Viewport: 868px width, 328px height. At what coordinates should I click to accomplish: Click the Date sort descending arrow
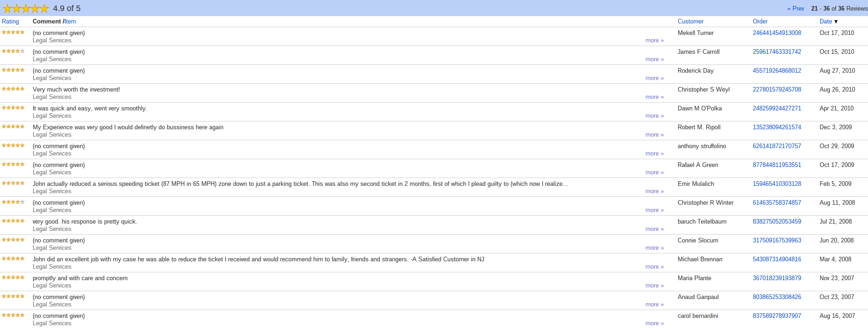pos(836,22)
